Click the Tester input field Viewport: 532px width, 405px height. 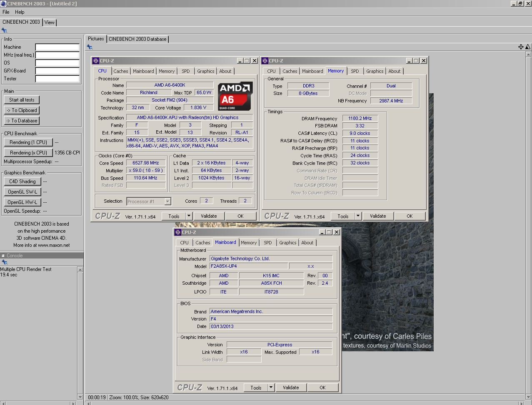pos(57,79)
